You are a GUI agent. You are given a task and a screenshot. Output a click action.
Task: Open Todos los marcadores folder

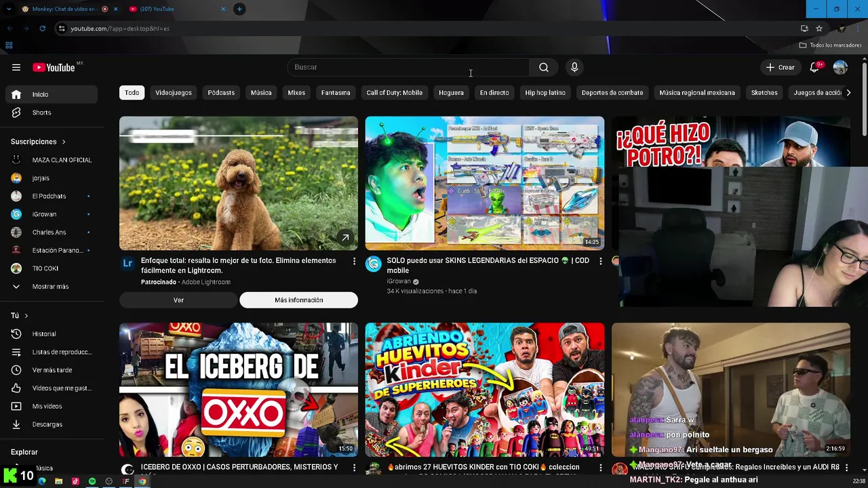tap(830, 45)
